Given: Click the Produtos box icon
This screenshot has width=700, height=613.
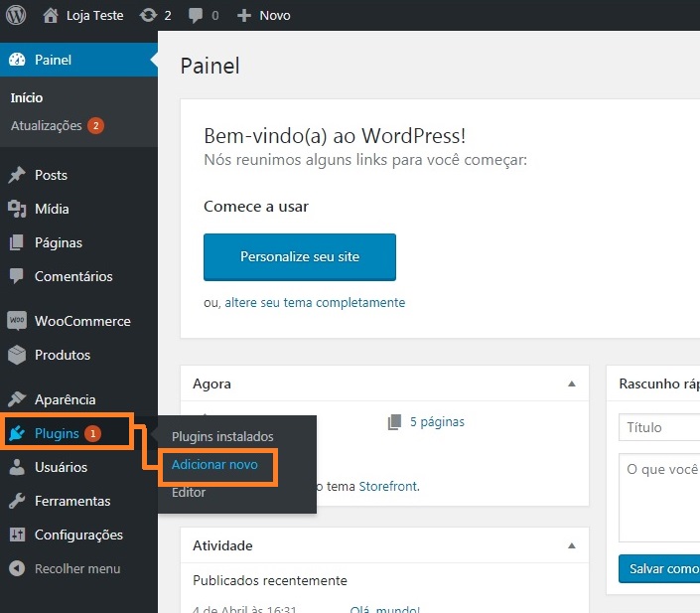Looking at the screenshot, I should [17, 355].
